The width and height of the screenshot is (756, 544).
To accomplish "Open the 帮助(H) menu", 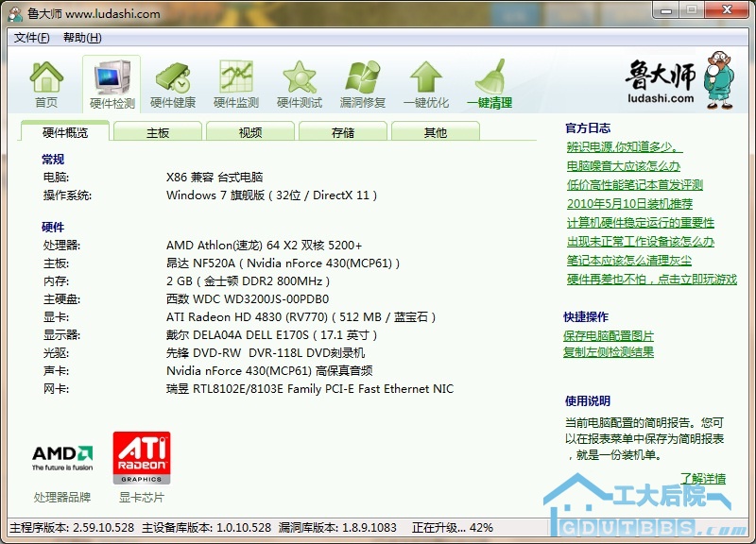I will point(81,38).
